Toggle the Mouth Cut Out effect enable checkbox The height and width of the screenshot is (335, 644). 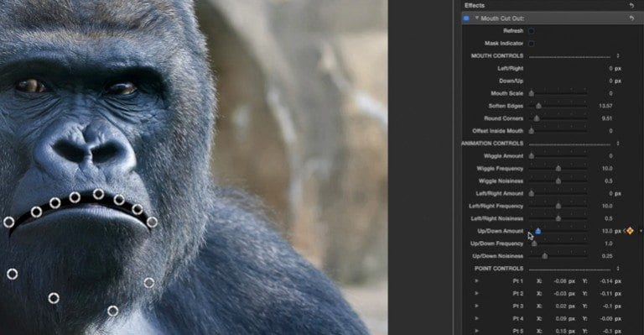point(466,18)
